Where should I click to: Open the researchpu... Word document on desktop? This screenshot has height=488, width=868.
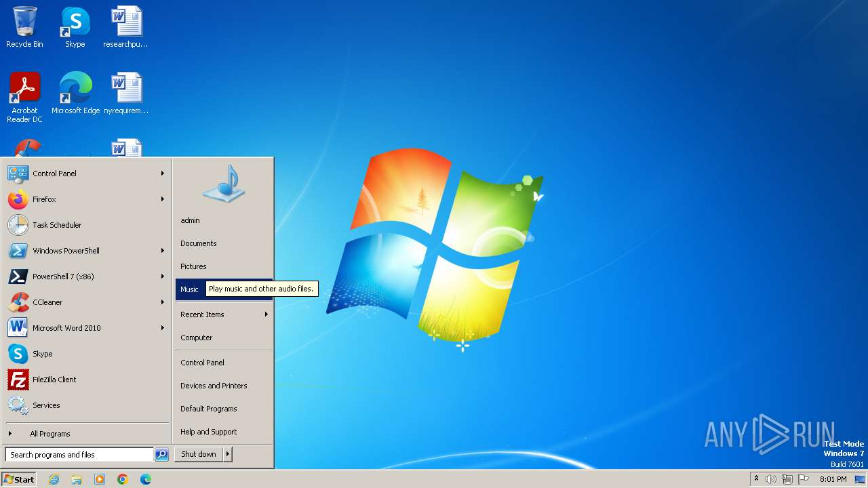pos(126,27)
